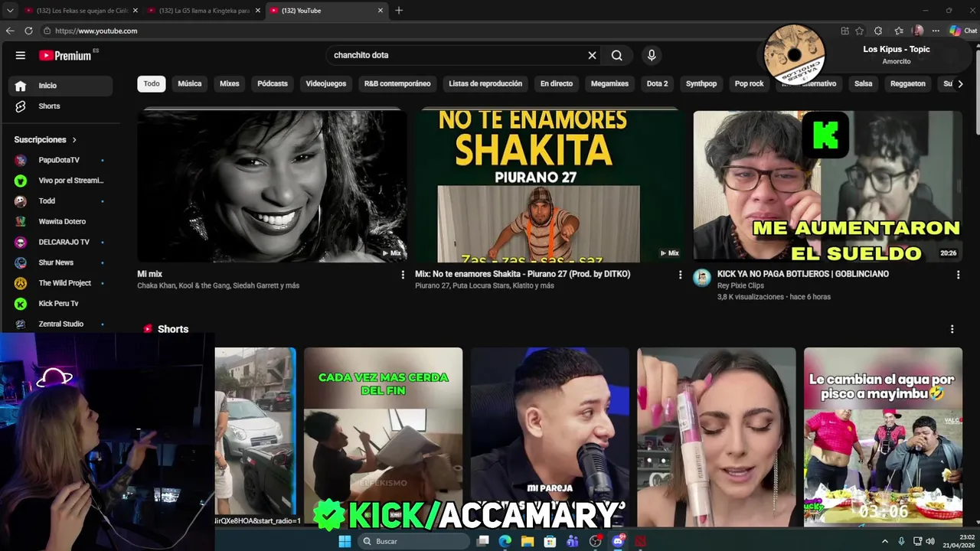Play the CADA VEZ MAS CERDA DEL FIN short

click(x=383, y=437)
